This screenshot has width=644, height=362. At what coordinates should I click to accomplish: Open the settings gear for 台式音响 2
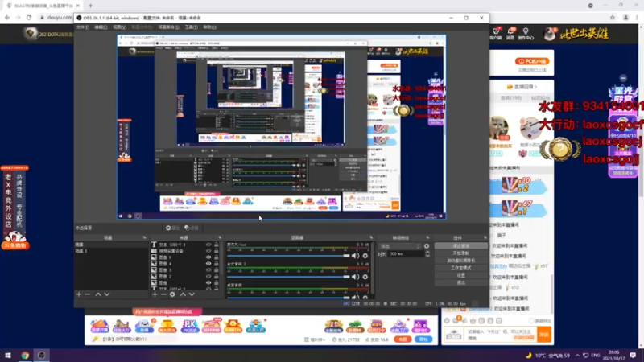pyautogui.click(x=365, y=277)
